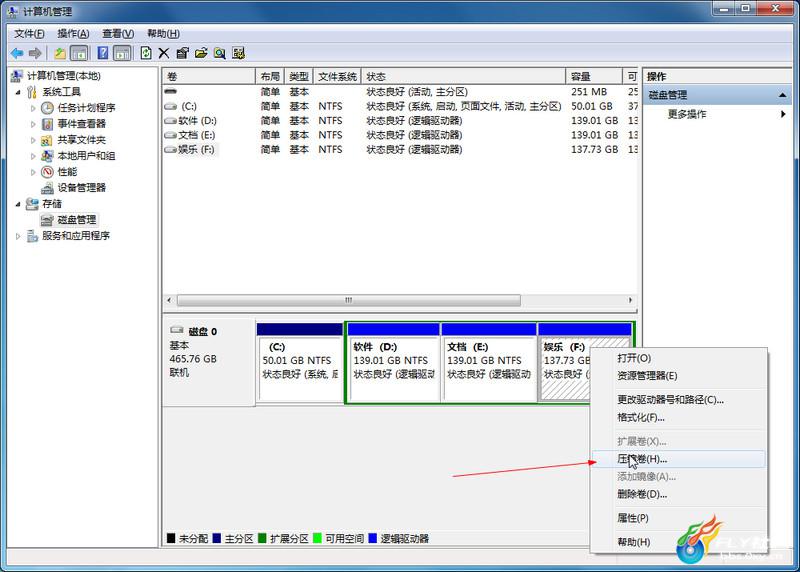
Task: Click the black X delete toolbar icon
Action: tap(164, 53)
